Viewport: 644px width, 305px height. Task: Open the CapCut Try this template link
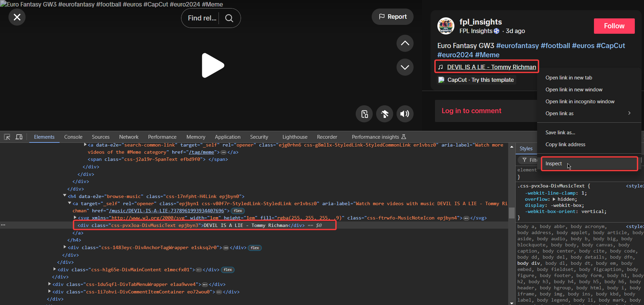click(477, 80)
